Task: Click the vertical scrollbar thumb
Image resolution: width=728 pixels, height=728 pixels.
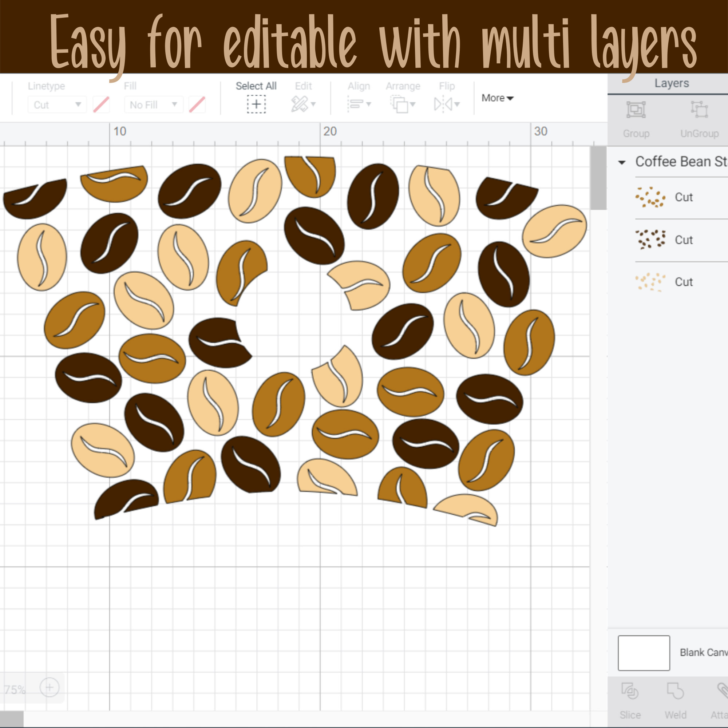Action: [x=598, y=178]
